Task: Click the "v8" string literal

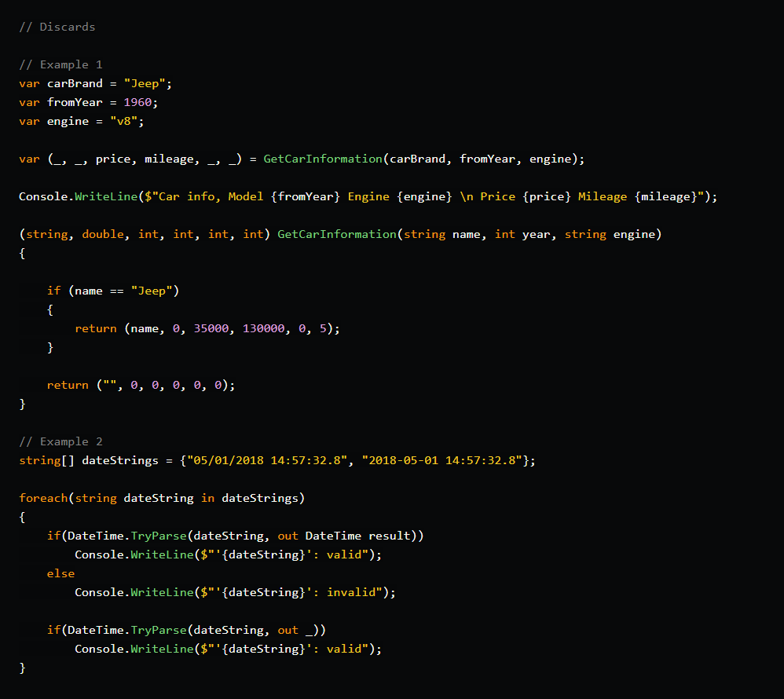Action: [123, 122]
